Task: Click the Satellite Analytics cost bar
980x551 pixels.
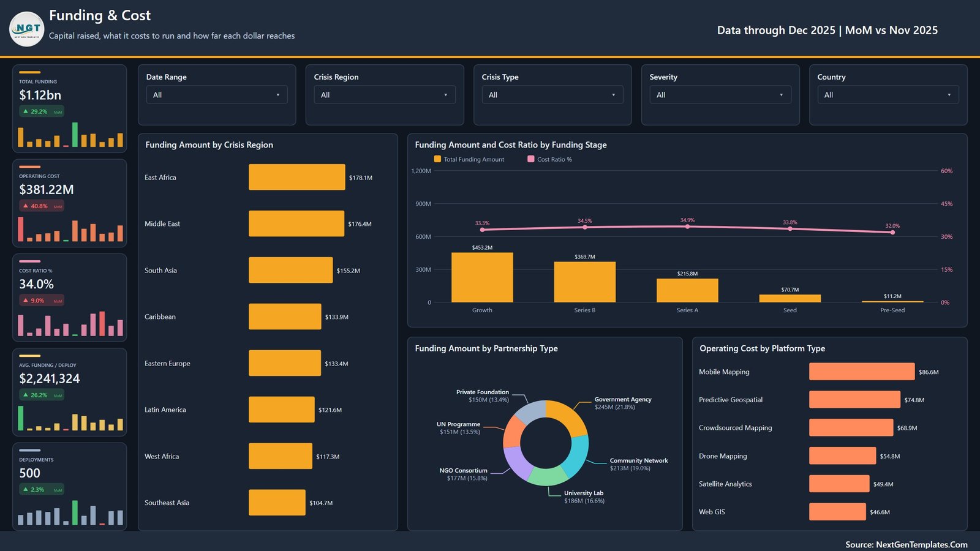Action: click(839, 484)
